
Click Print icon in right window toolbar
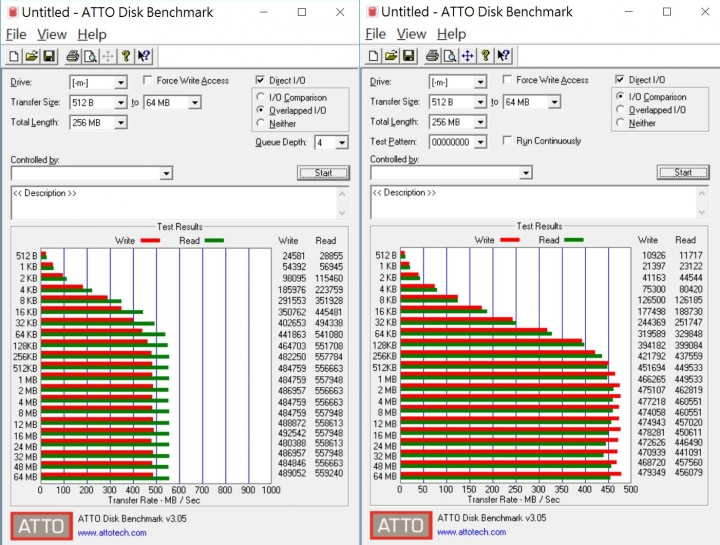[x=432, y=56]
